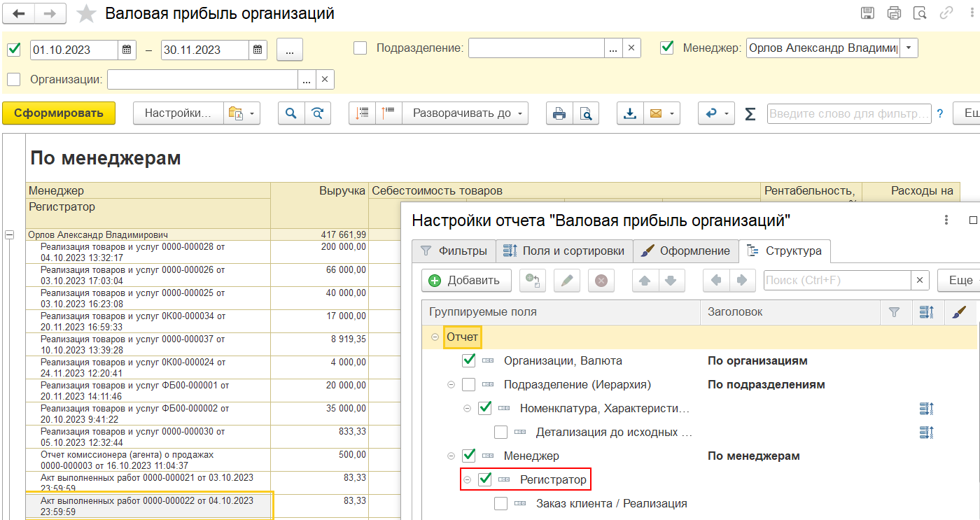Open the Менеджер dropdown arrow

click(x=909, y=48)
